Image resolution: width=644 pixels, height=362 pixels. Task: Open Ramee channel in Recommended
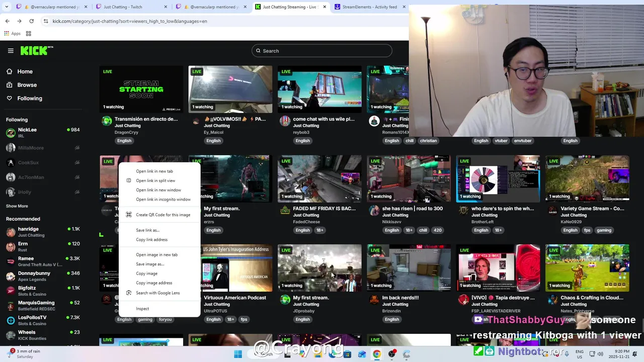[43, 261]
